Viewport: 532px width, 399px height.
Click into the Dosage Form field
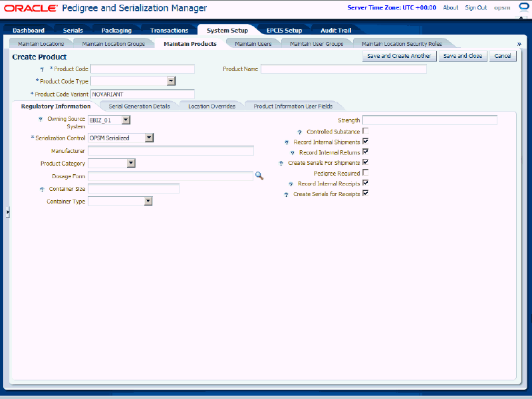(170, 176)
